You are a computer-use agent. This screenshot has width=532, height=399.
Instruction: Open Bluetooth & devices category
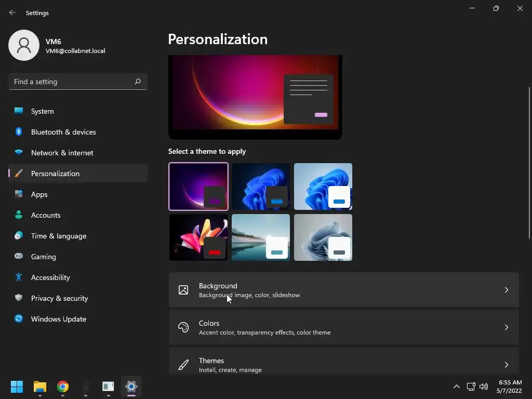[x=78, y=131]
